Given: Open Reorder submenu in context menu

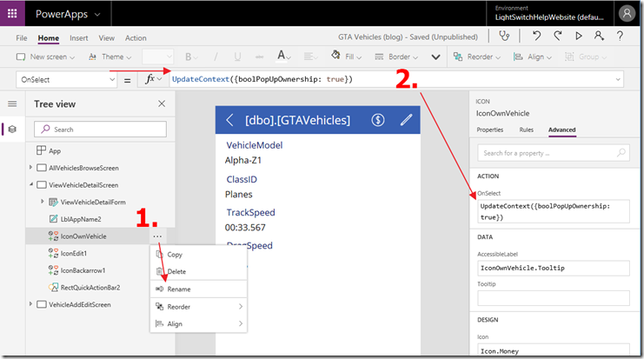Looking at the screenshot, I should pos(199,307).
